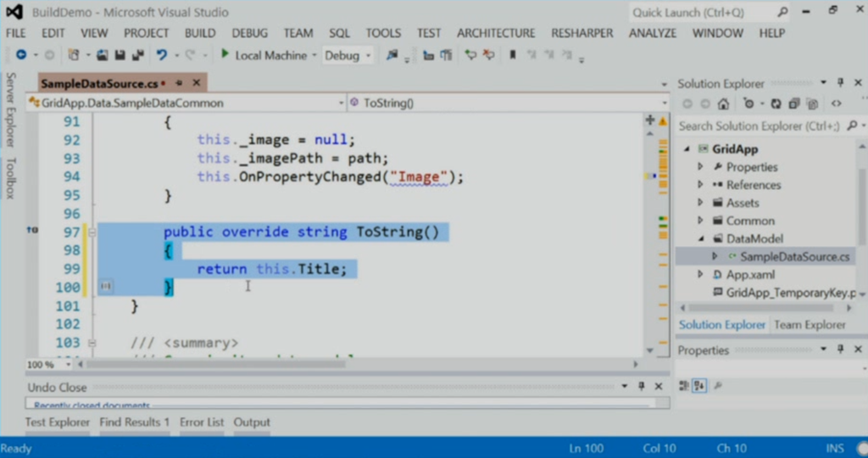Click the editor horizontal scrollbar

pos(216,365)
